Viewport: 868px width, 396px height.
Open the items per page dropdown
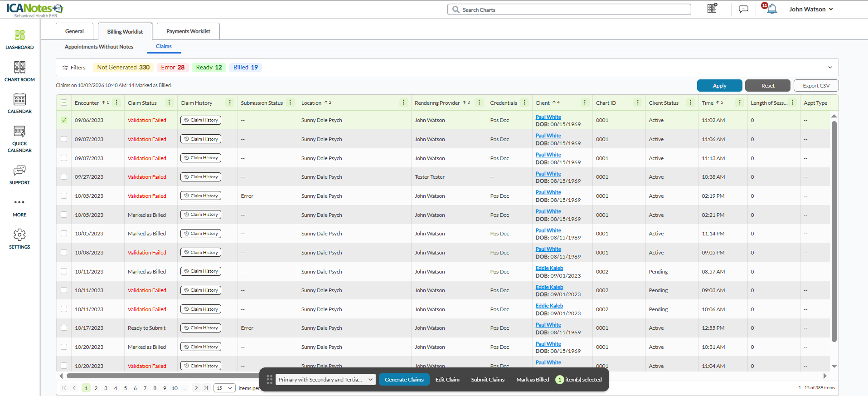225,388
